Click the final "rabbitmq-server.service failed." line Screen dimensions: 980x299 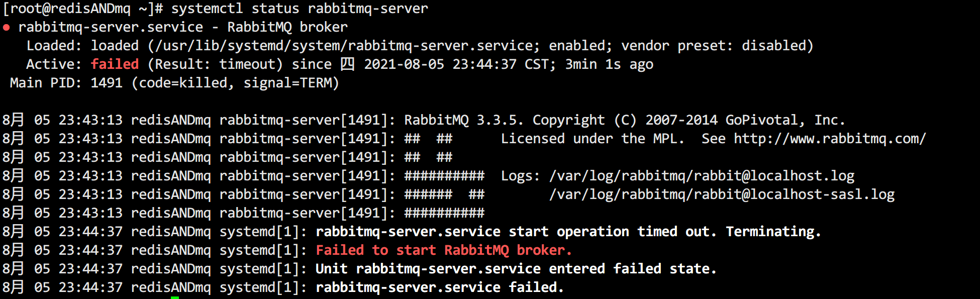tap(439, 287)
